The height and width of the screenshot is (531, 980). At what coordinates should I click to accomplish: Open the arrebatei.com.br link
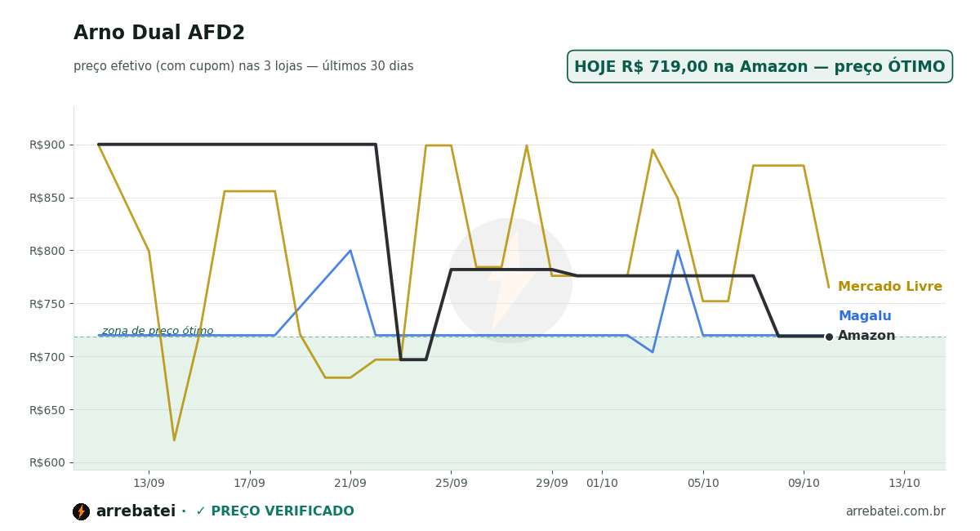point(895,511)
